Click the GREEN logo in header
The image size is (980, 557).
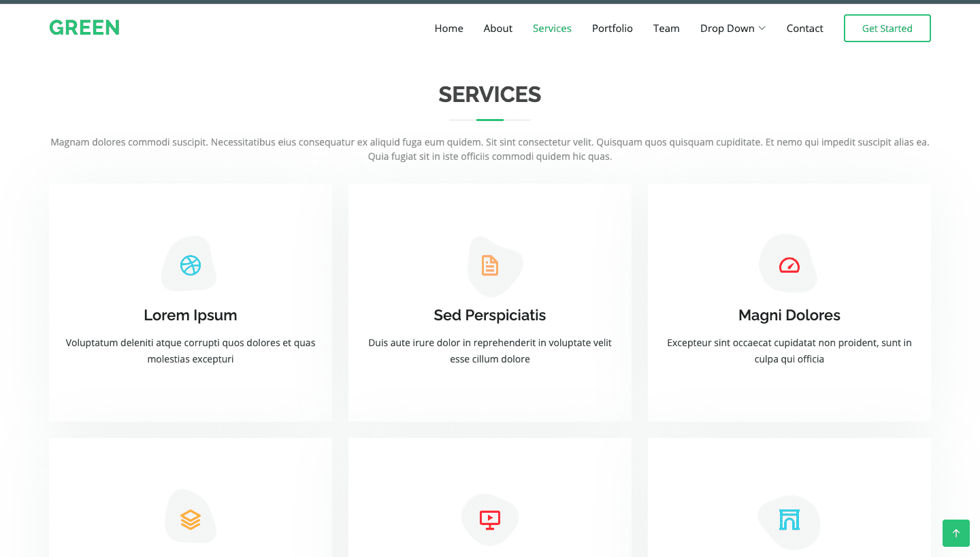click(x=84, y=28)
